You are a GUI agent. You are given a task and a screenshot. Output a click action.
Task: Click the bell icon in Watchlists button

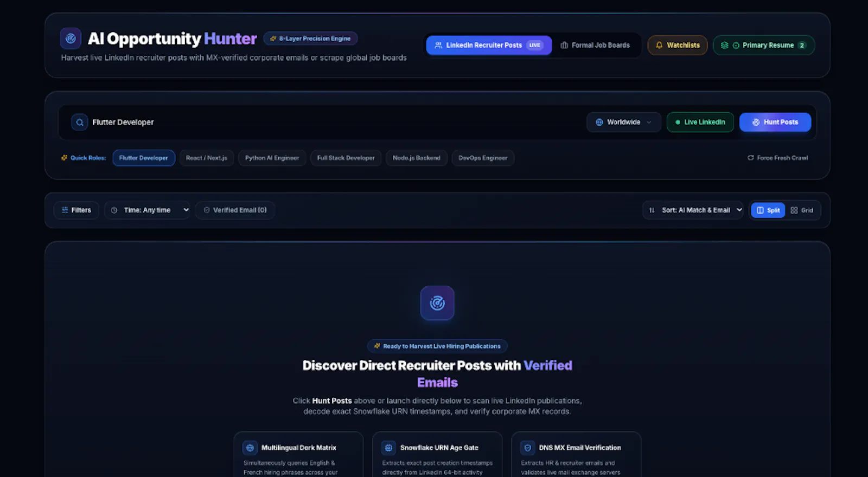point(659,45)
